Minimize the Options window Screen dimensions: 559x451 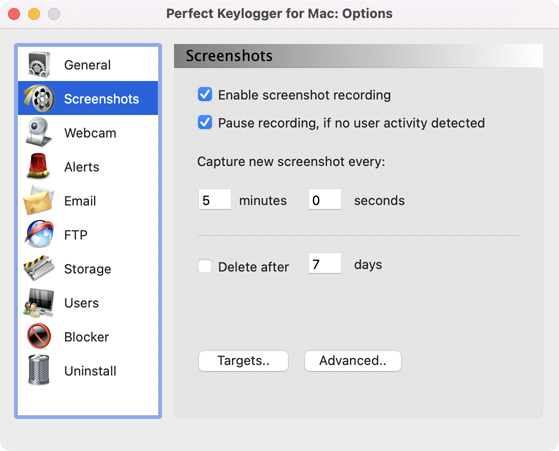point(34,14)
